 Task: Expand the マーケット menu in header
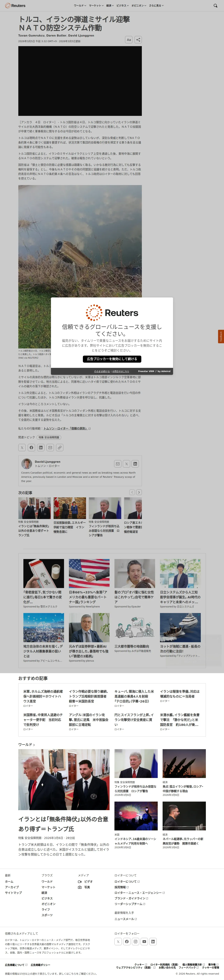(96, 6)
